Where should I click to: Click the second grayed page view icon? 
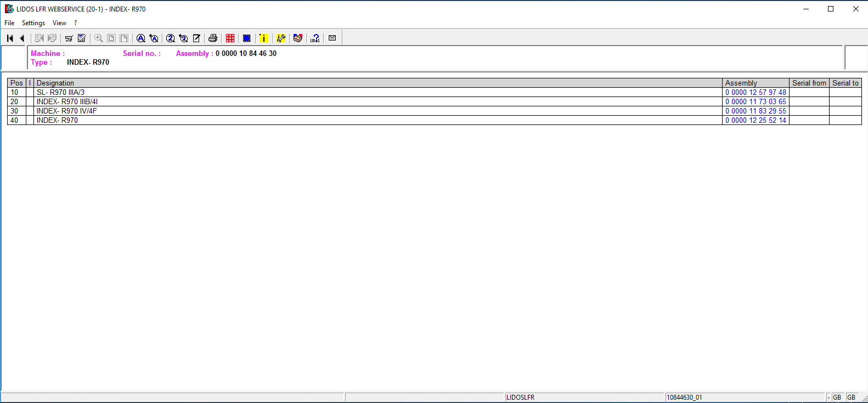pos(124,38)
